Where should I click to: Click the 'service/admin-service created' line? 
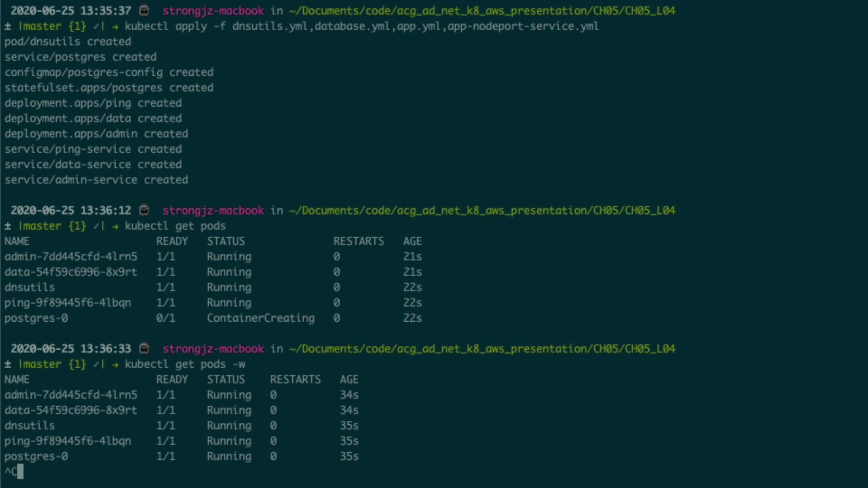(96, 180)
